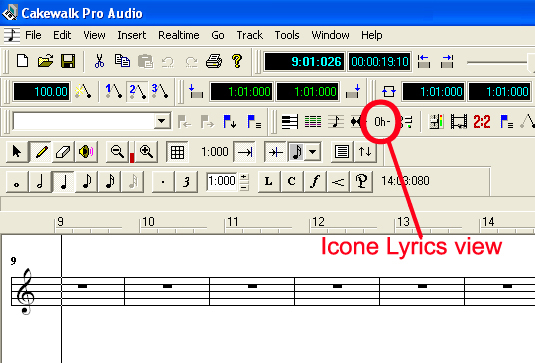
Task: Click the Zoom out magnifier
Action: tap(117, 151)
